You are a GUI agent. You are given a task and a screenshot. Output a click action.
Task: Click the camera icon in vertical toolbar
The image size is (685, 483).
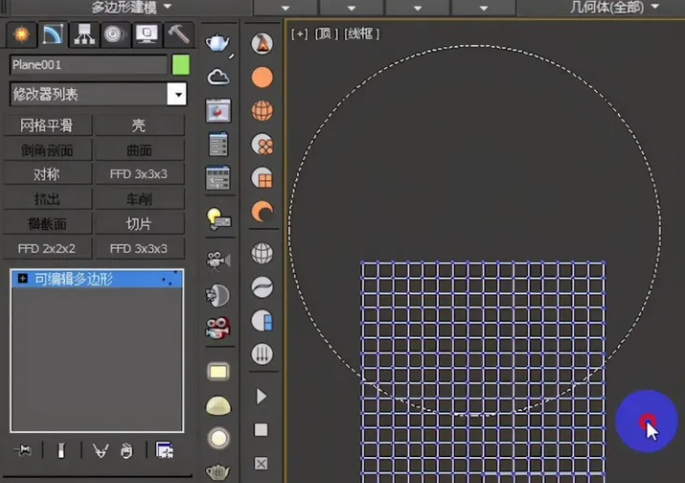(x=218, y=260)
